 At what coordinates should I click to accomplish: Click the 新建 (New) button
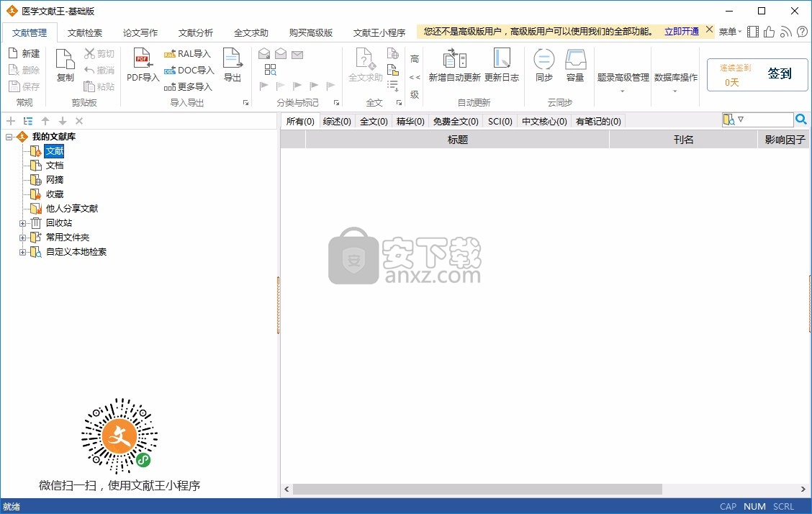pos(24,53)
